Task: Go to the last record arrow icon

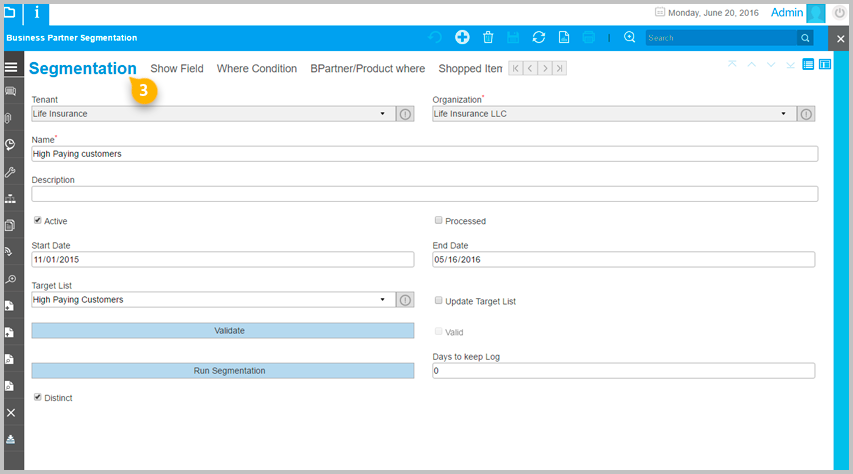Action: pos(790,65)
